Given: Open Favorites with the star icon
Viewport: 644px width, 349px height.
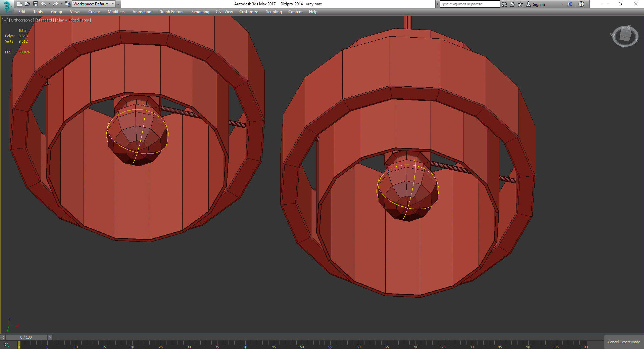Looking at the screenshot, I should pyautogui.click(x=521, y=4).
